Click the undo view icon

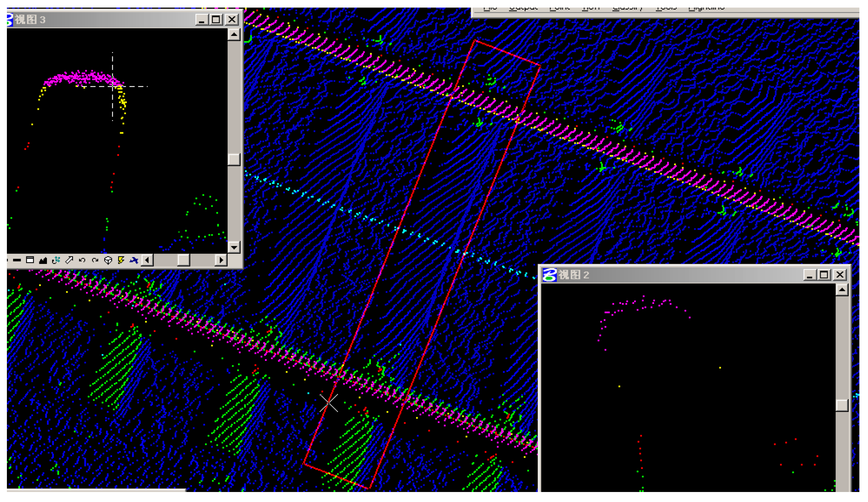(82, 260)
